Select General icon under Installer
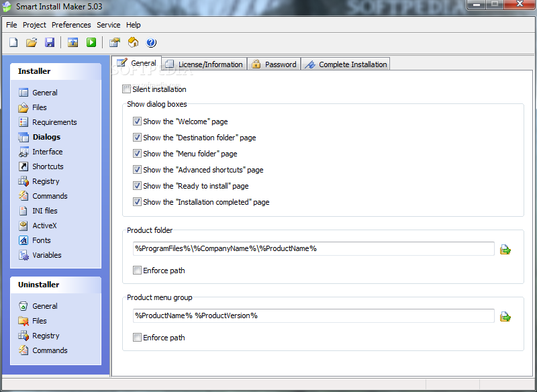Image resolution: width=537 pixels, height=392 pixels. (x=23, y=93)
